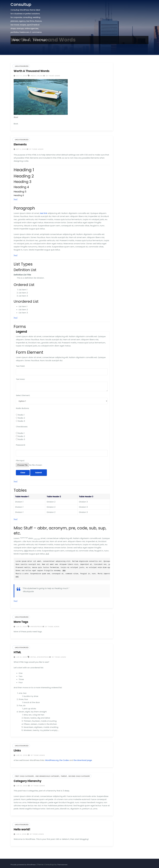The height and width of the screenshot is (868, 159).
Task: Select Radio 2 under Radio Buttons
Action: (17, 418)
